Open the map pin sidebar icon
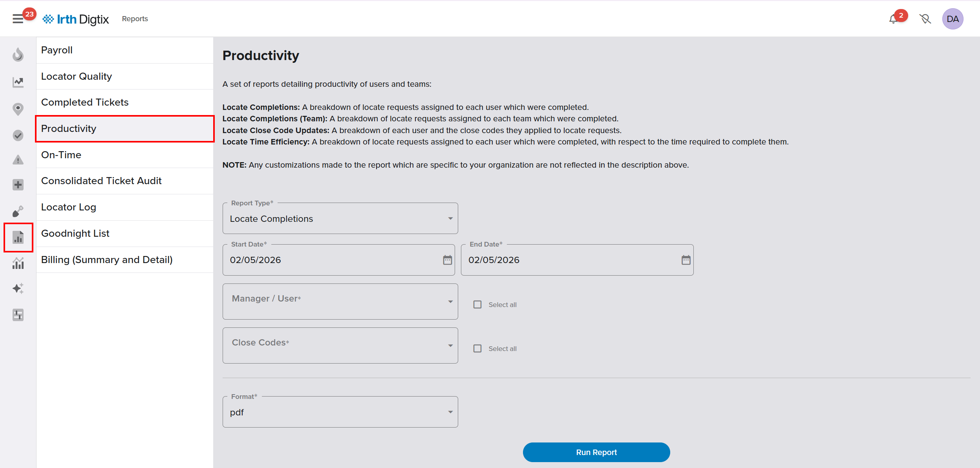Image resolution: width=980 pixels, height=468 pixels. click(x=18, y=109)
